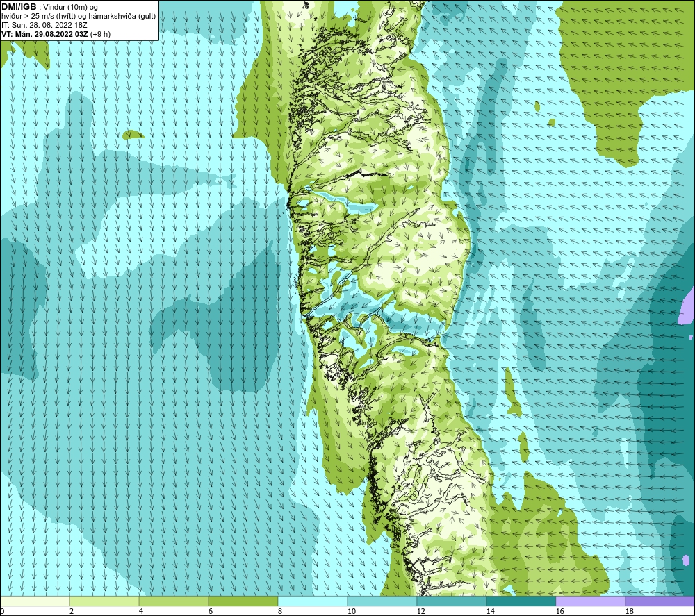Click the '16' label on the color scale
695x616 pixels.
click(x=559, y=611)
